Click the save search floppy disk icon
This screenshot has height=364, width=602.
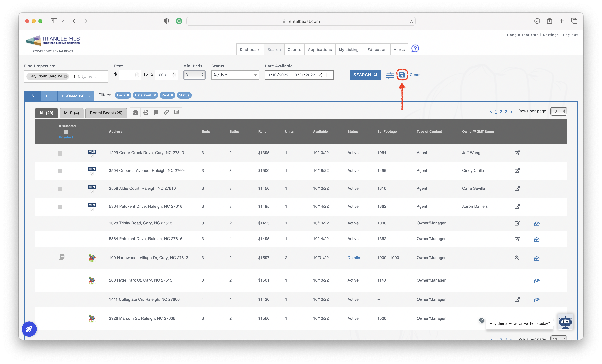[x=402, y=75]
